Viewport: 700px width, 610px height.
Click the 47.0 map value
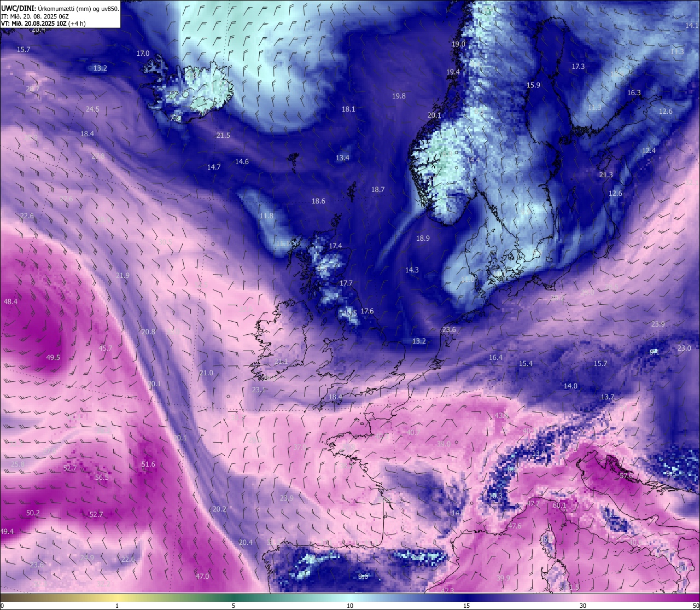pyautogui.click(x=202, y=577)
